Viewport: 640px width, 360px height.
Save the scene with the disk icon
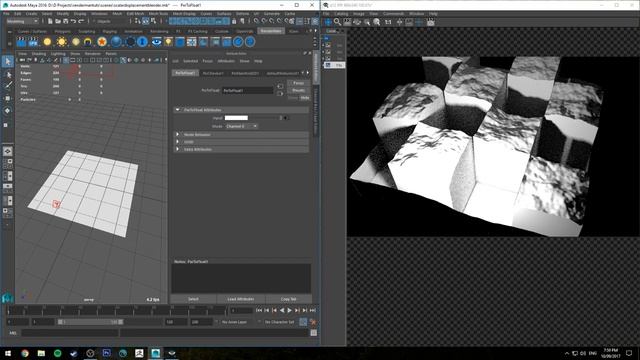click(x=65, y=21)
